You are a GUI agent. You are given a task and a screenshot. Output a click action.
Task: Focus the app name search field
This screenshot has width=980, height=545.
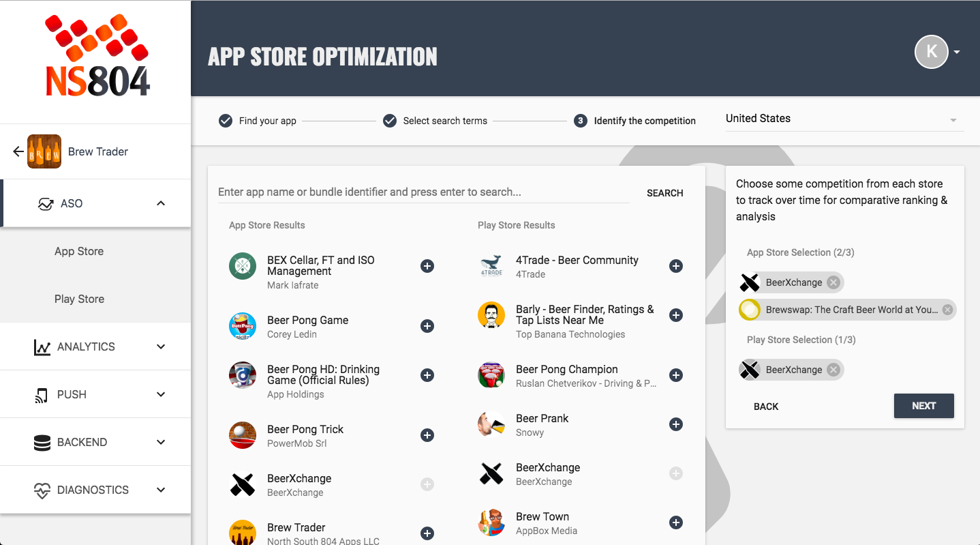(x=423, y=192)
